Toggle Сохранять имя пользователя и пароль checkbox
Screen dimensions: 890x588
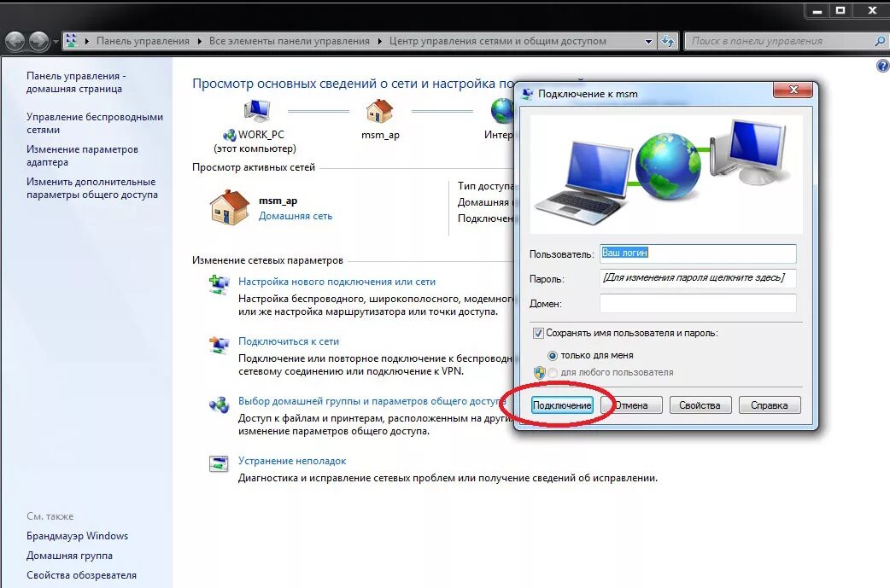(x=538, y=334)
